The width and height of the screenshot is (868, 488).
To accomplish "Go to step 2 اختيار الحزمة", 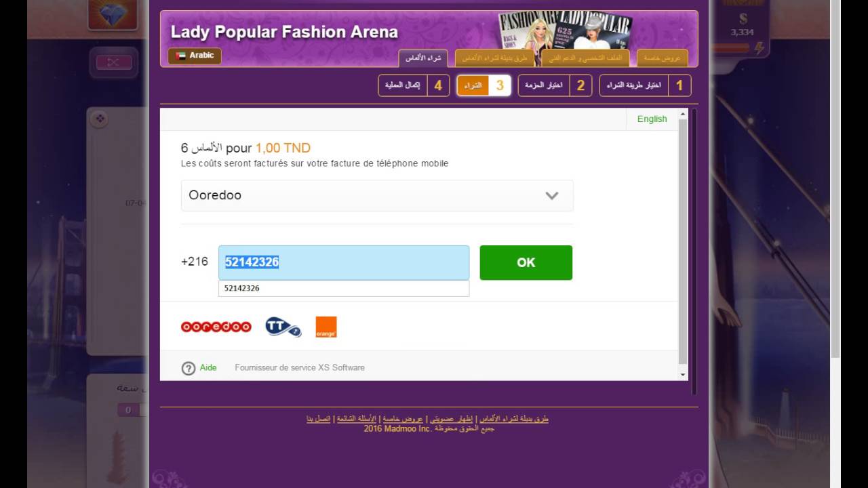I will (x=555, y=85).
